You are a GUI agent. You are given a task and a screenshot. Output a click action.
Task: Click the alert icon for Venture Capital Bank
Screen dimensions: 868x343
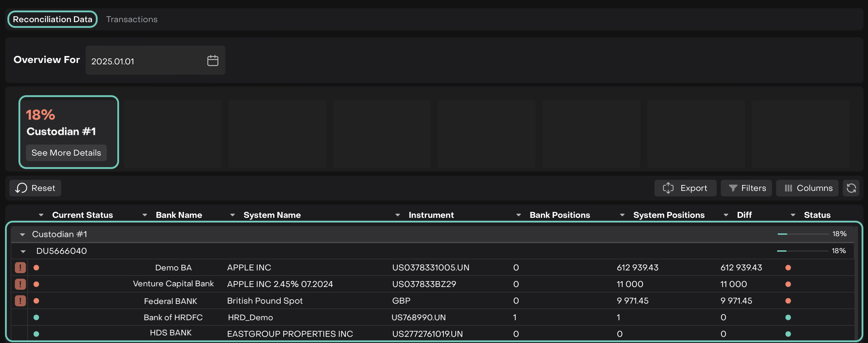(x=20, y=284)
